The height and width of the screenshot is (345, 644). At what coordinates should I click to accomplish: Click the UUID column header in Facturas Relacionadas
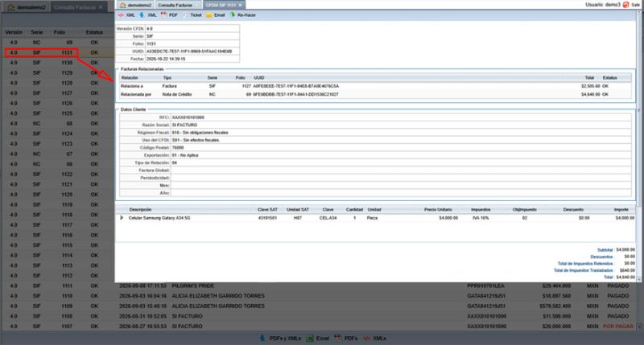(258, 77)
